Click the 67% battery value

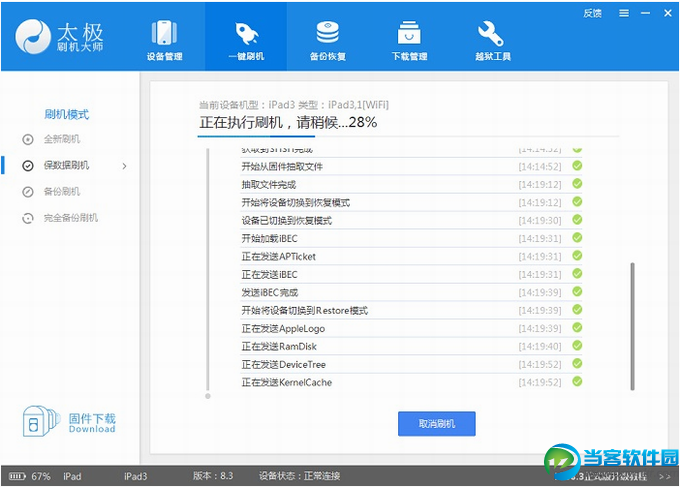41,477
